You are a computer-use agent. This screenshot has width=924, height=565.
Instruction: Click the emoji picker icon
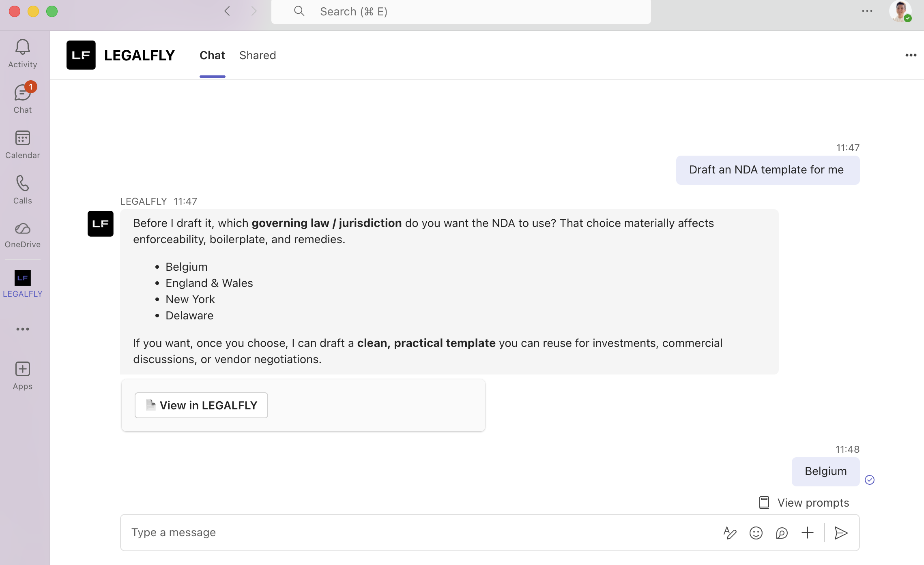[x=756, y=533]
